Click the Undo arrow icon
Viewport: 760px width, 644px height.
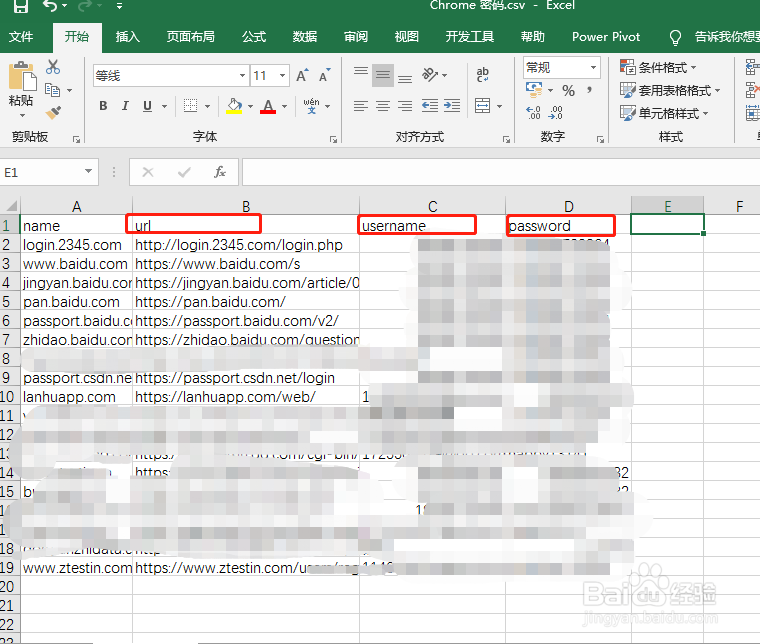[x=50, y=6]
